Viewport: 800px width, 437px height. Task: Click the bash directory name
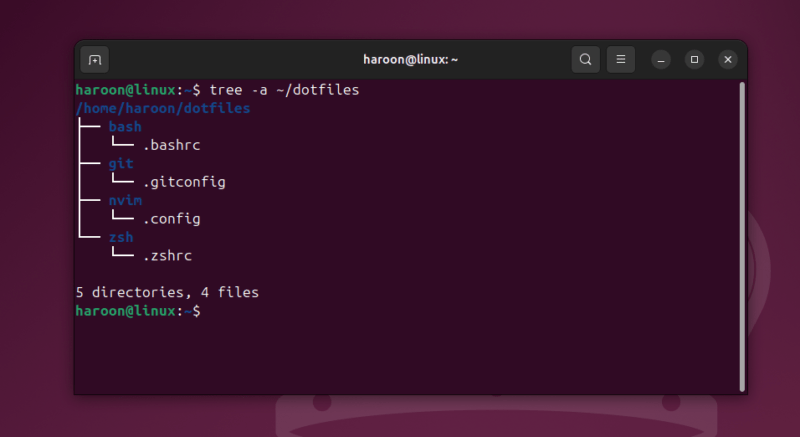pos(125,127)
